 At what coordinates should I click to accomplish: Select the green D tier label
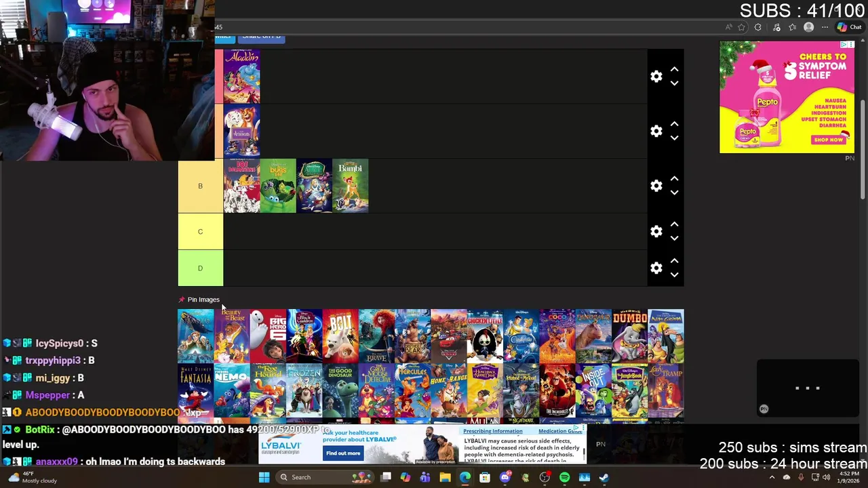pyautogui.click(x=200, y=268)
